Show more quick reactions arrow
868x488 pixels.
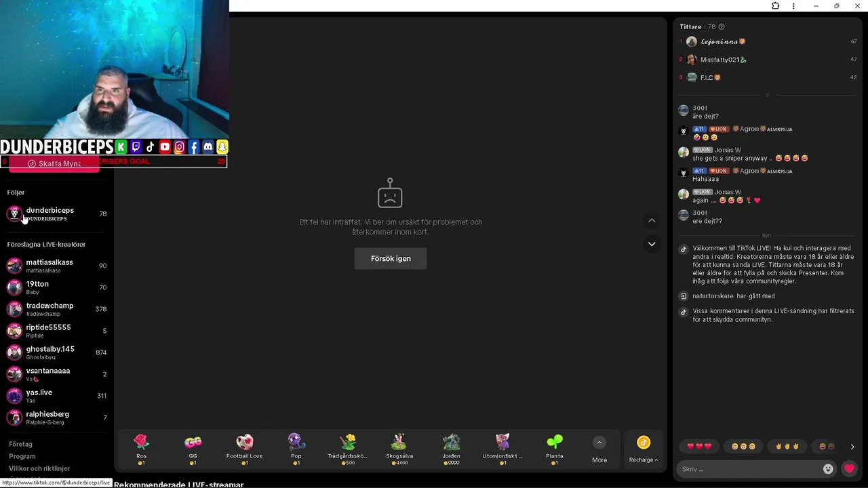click(x=852, y=447)
